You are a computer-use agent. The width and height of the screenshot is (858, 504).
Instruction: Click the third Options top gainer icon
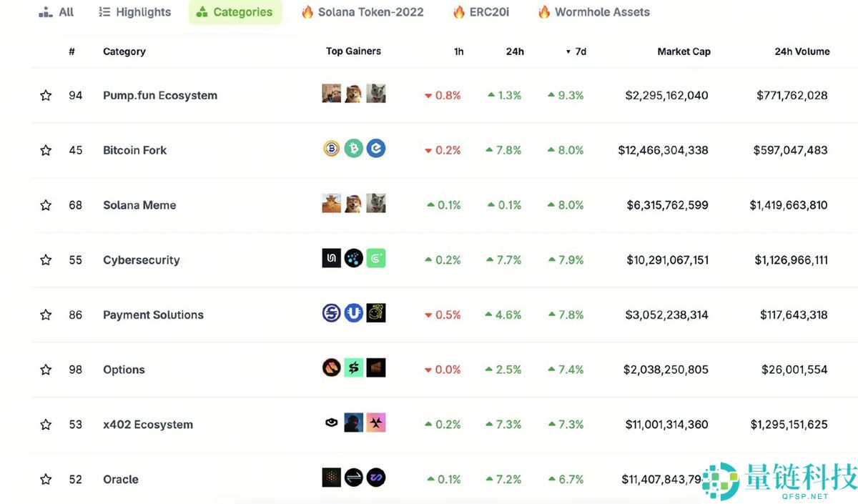376,368
